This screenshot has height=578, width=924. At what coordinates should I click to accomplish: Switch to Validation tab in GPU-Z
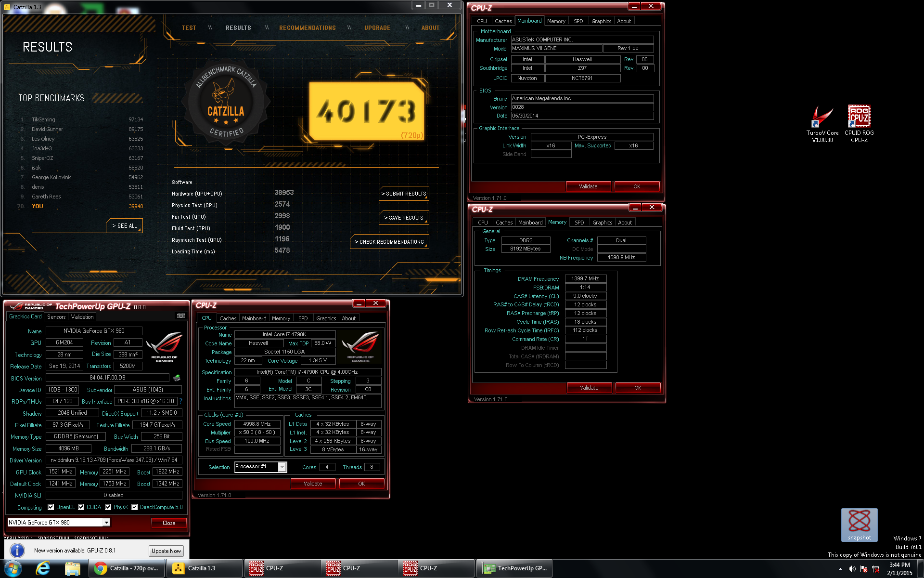coord(82,317)
